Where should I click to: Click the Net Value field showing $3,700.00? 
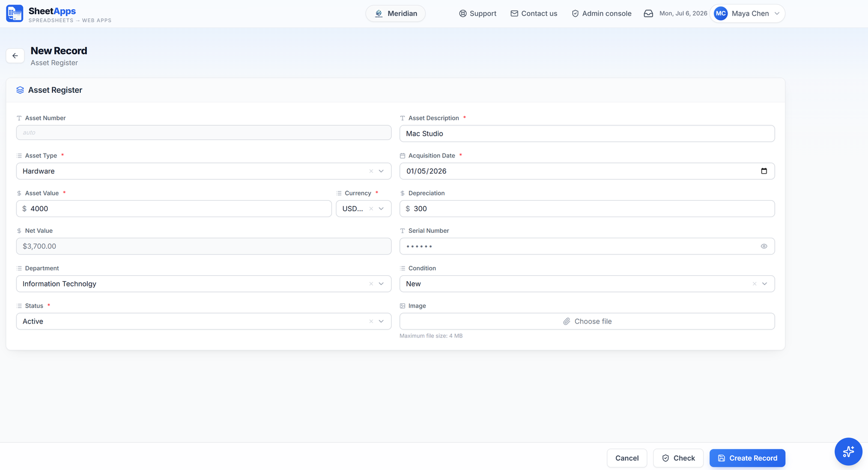(x=203, y=246)
